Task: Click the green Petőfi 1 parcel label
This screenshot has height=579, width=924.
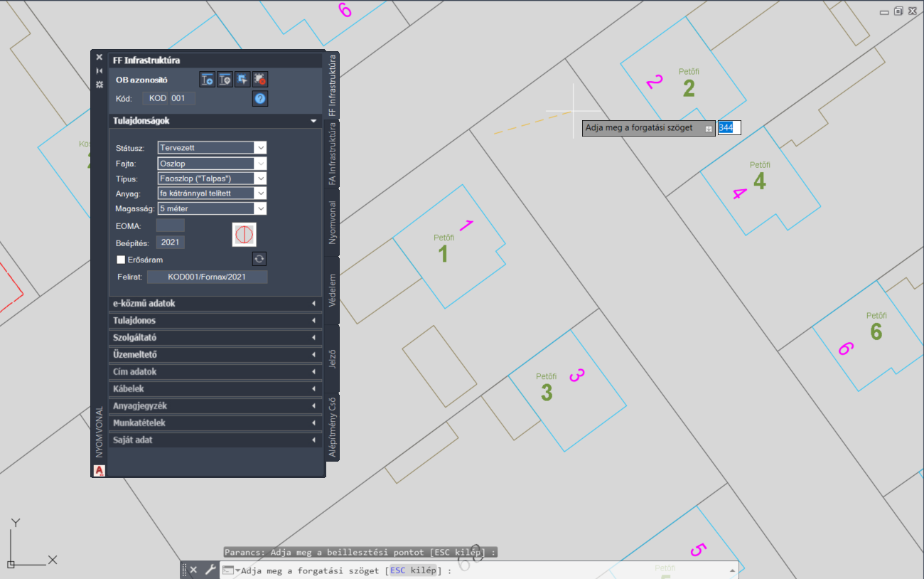Action: click(x=444, y=249)
